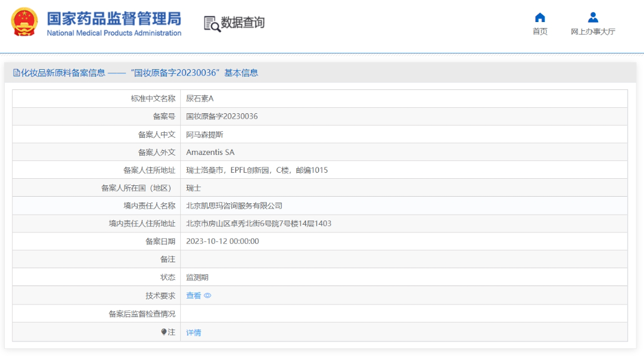Image resolution: width=644 pixels, height=360 pixels.
Task: Click the 首页 home icon
Action: pos(540,17)
